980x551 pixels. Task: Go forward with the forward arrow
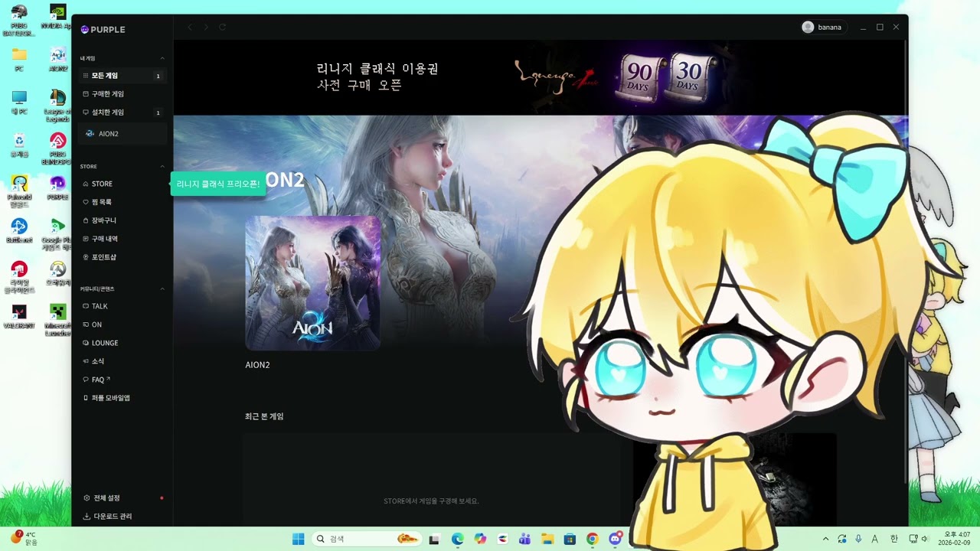(206, 27)
